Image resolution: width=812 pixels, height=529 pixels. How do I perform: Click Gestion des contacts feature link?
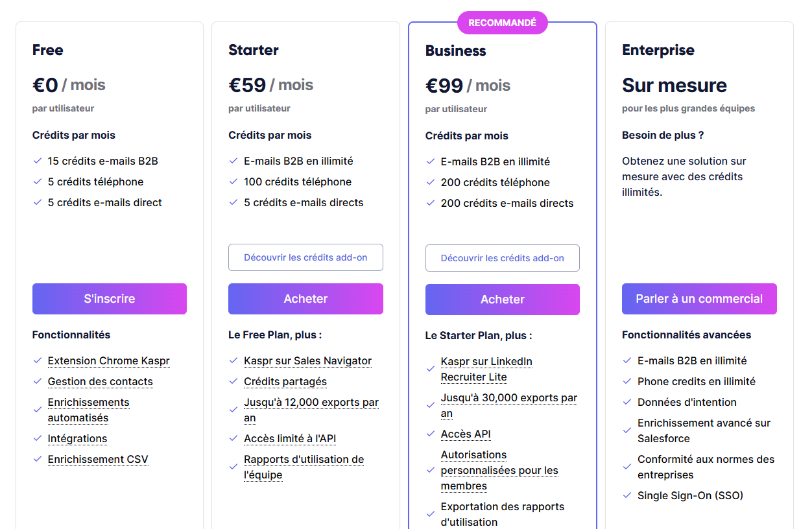(101, 382)
